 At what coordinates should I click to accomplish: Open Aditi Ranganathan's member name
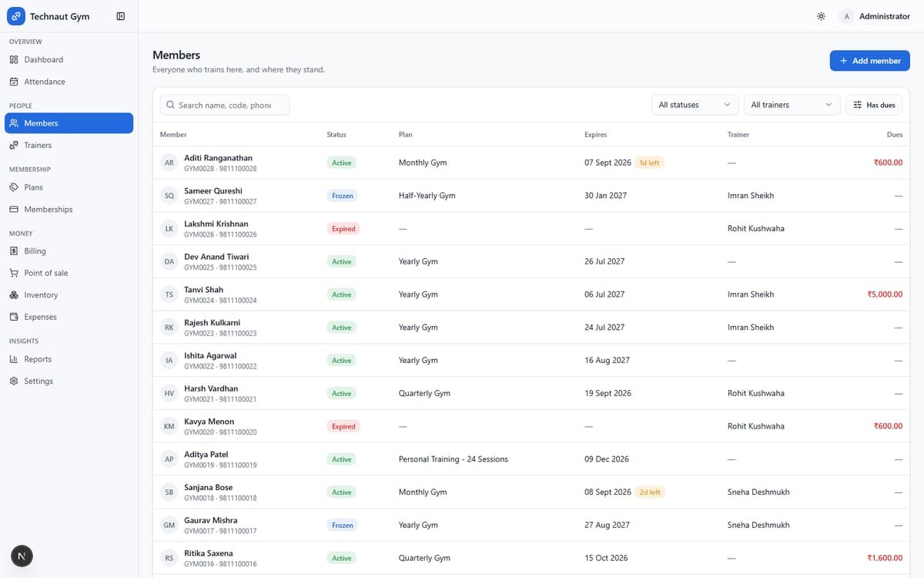(x=218, y=158)
